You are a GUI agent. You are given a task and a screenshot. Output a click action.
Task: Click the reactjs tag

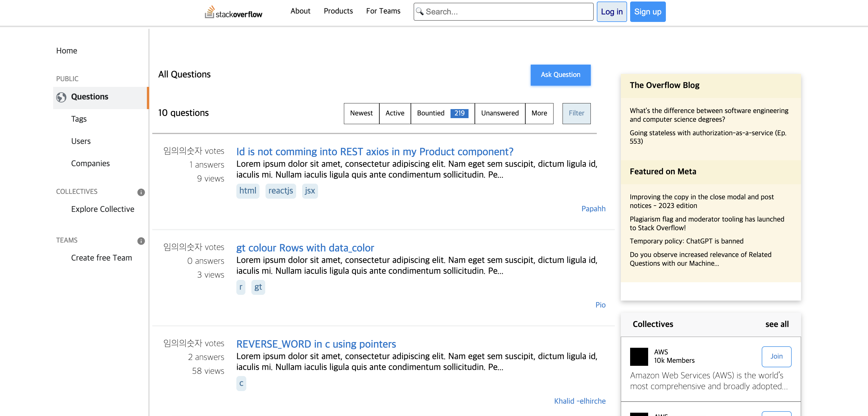click(281, 191)
